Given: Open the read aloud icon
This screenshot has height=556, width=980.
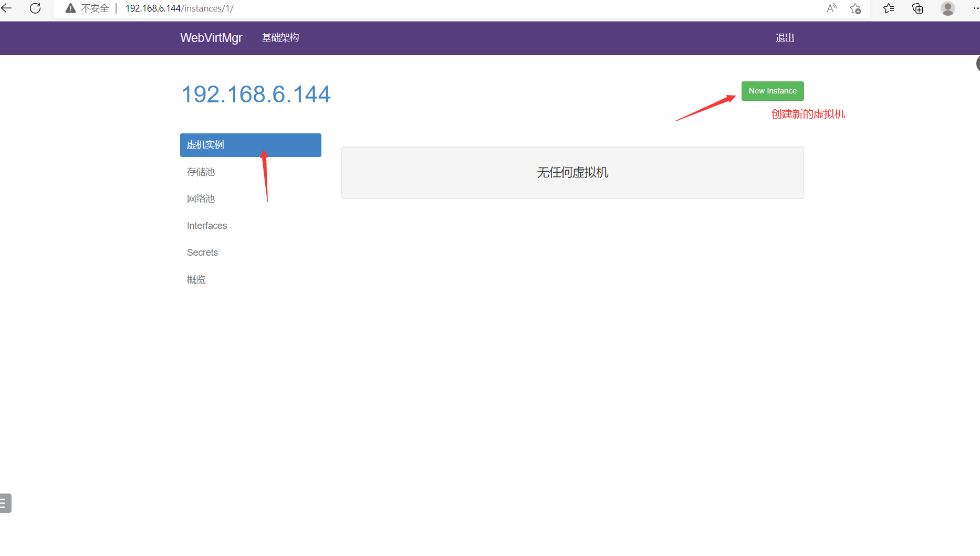Looking at the screenshot, I should click(831, 8).
